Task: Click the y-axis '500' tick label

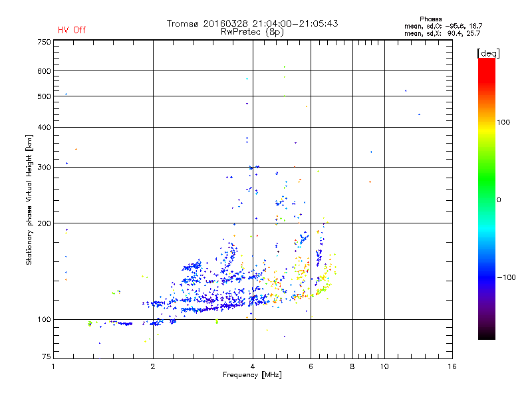Action: pos(44,96)
